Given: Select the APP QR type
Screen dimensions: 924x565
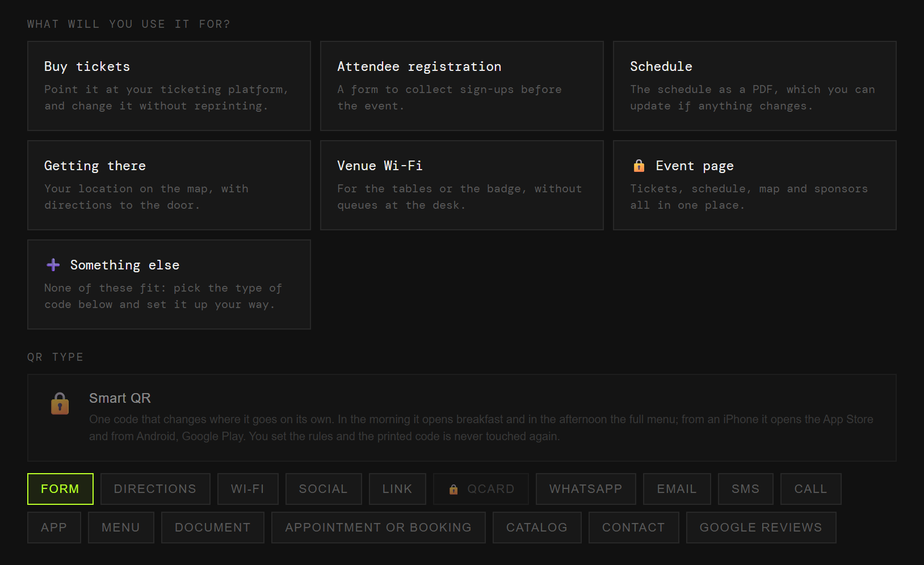Looking at the screenshot, I should click(x=54, y=528).
